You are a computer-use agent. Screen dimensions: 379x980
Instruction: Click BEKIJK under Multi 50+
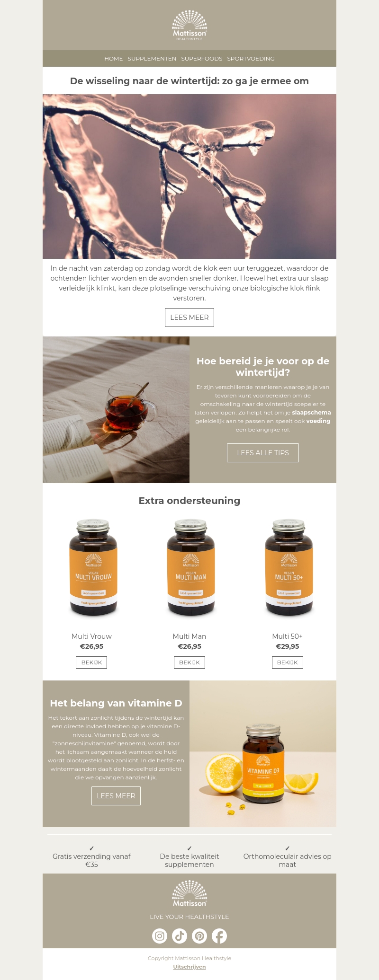[x=288, y=662]
